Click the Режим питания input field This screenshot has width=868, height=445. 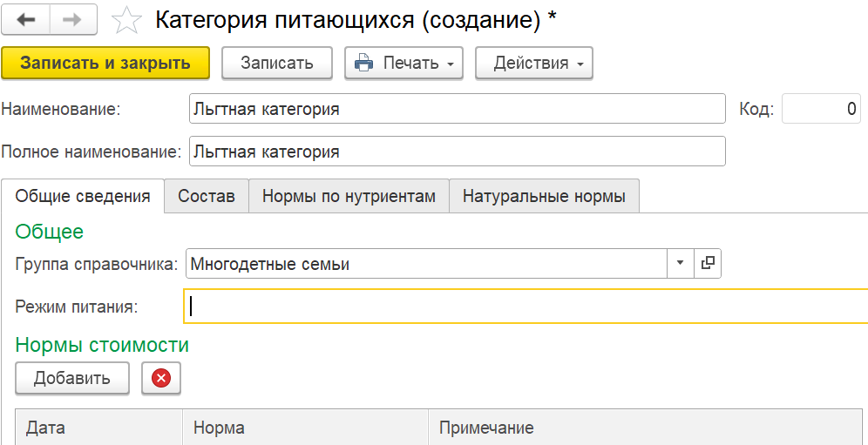coord(523,307)
